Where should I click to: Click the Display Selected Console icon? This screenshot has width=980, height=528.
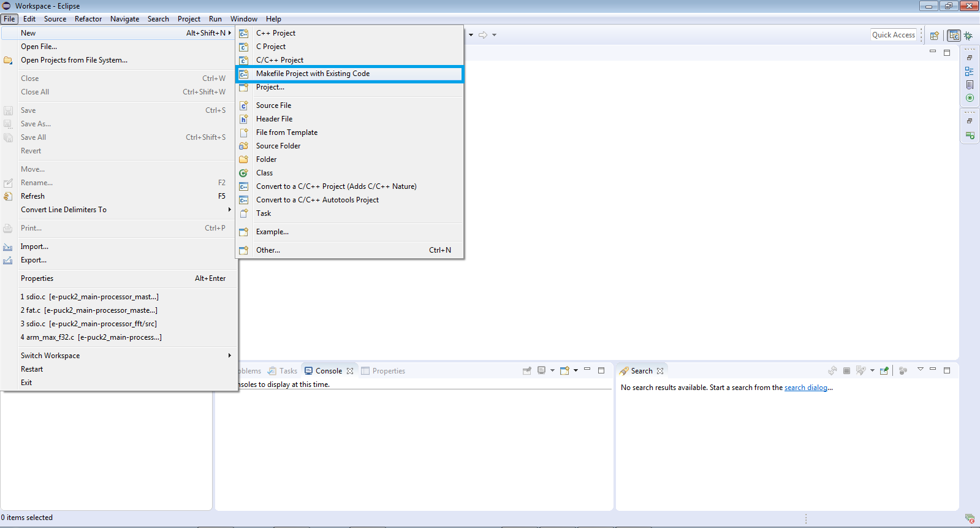pos(542,370)
